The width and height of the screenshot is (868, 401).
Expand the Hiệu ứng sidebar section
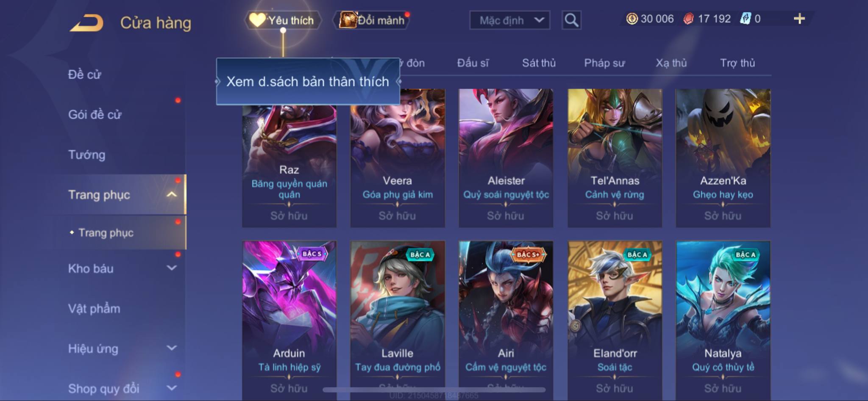172,348
